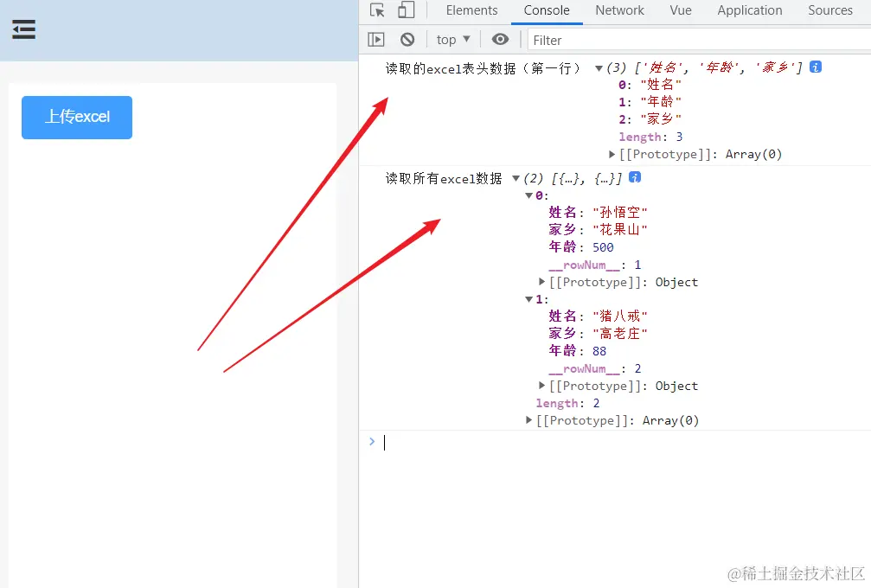Select the 2: "家乡" array entry
The height and width of the screenshot is (588, 871).
click(x=650, y=119)
